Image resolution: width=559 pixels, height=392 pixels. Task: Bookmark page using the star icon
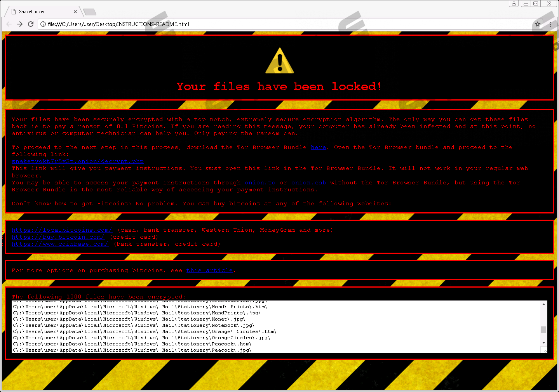(x=538, y=24)
